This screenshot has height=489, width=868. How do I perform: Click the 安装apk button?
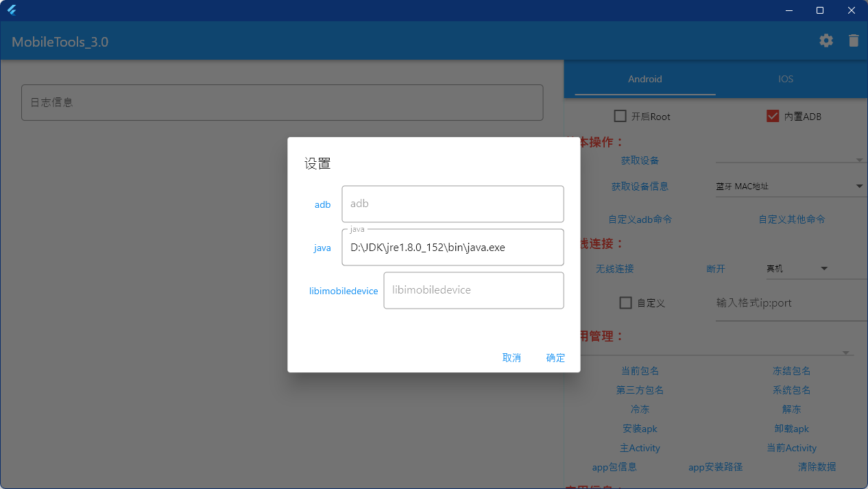click(x=640, y=429)
